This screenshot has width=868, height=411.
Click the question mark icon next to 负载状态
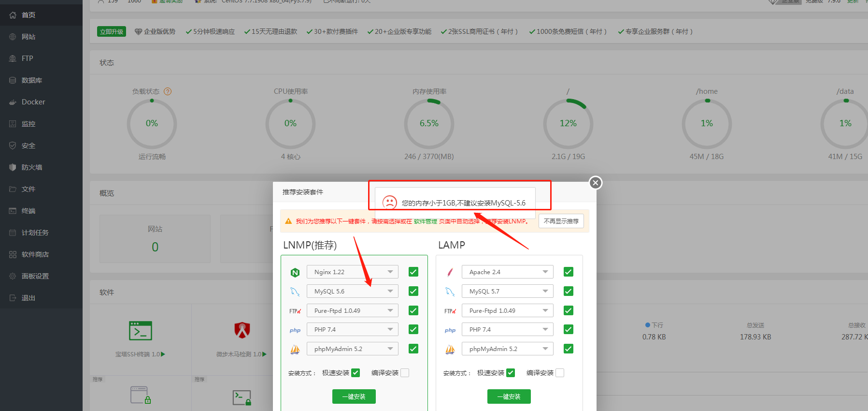pyautogui.click(x=168, y=91)
